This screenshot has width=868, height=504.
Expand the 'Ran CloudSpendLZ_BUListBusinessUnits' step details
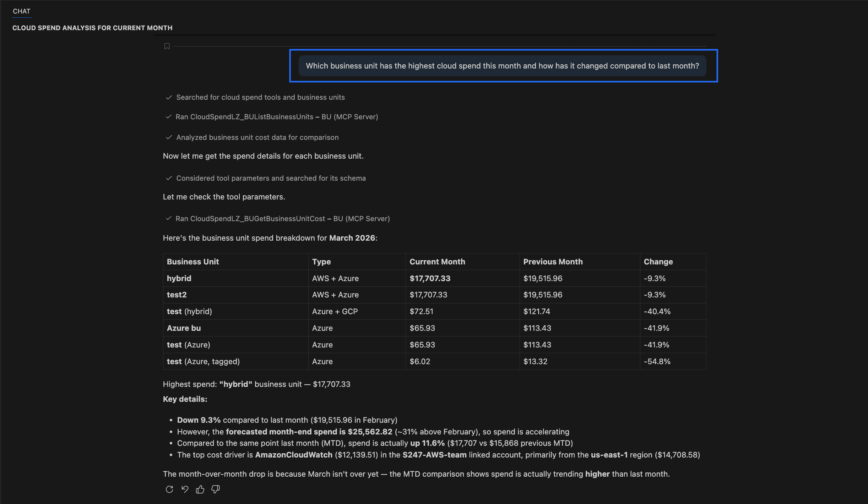[x=277, y=116]
